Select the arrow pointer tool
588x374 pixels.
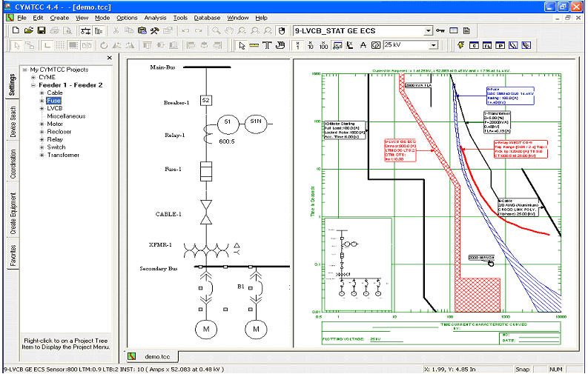click(x=242, y=46)
